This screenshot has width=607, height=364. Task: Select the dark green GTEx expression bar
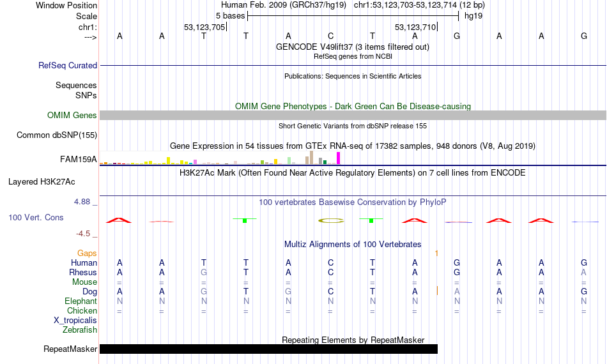tap(325, 162)
